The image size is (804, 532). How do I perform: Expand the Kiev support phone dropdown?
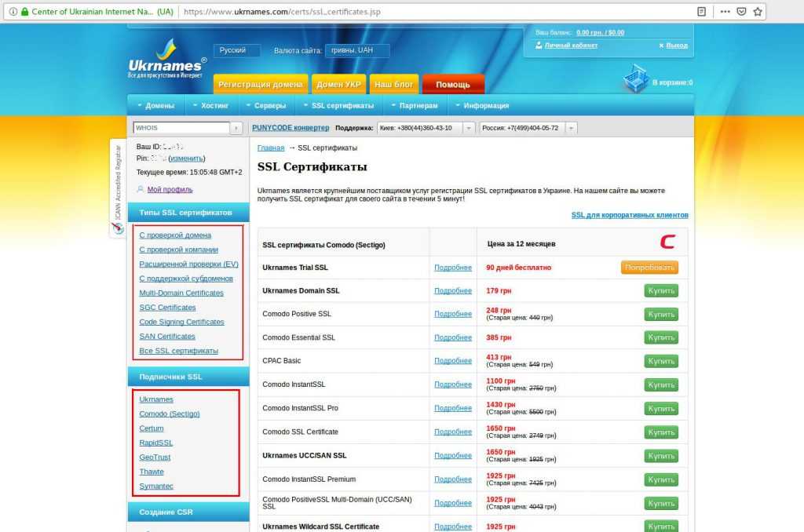[x=468, y=128]
